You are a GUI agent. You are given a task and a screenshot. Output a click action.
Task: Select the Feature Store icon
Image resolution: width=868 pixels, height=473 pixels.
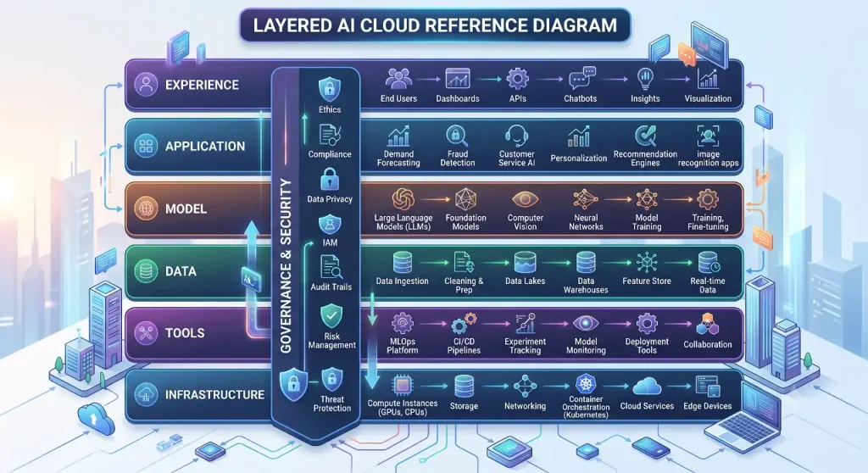[x=647, y=263]
